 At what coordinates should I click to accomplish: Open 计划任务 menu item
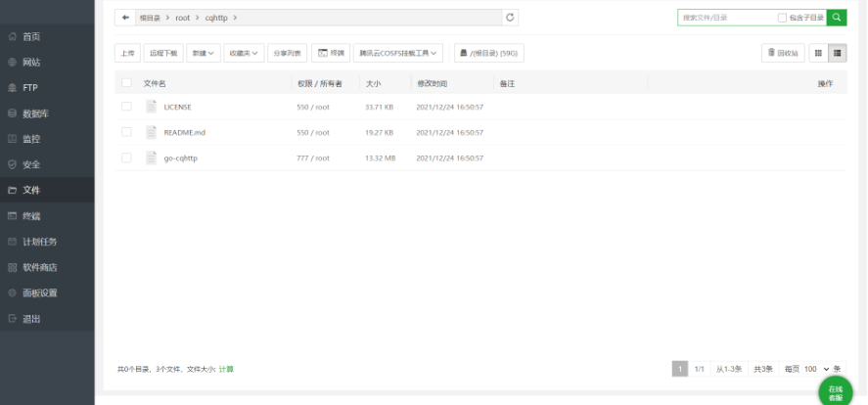click(39, 242)
